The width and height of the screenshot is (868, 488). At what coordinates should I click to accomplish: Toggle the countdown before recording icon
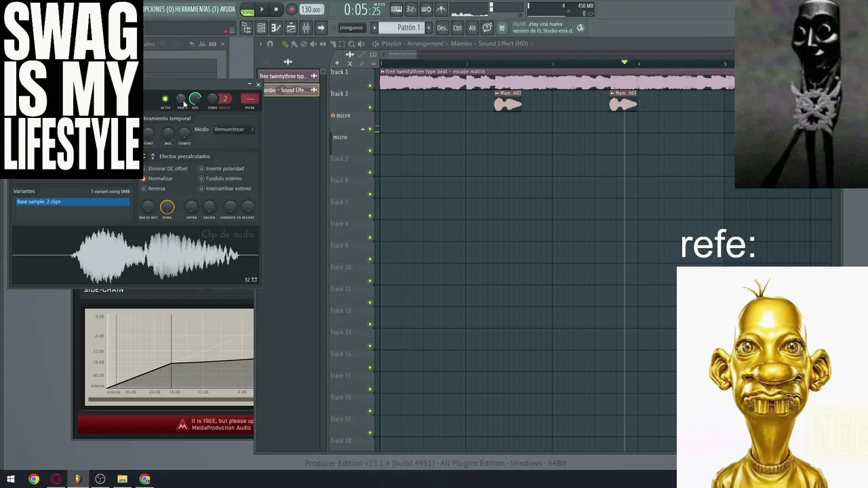411,9
